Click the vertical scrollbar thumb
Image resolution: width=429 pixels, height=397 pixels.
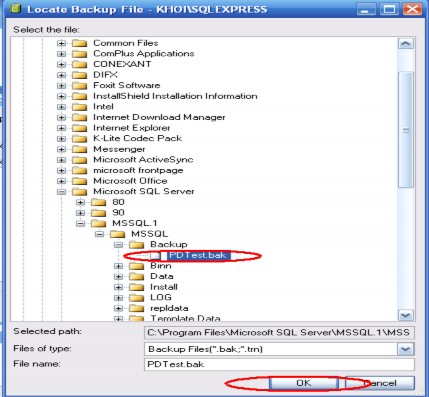(406, 130)
